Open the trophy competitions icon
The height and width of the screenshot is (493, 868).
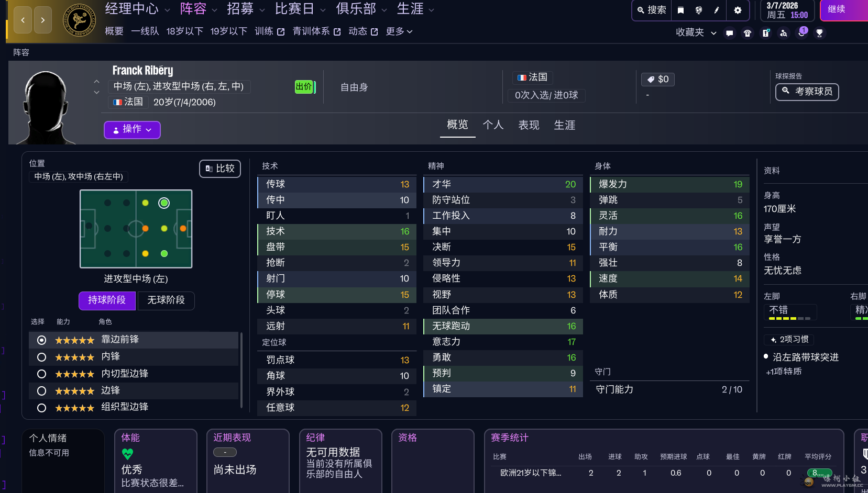[820, 33]
